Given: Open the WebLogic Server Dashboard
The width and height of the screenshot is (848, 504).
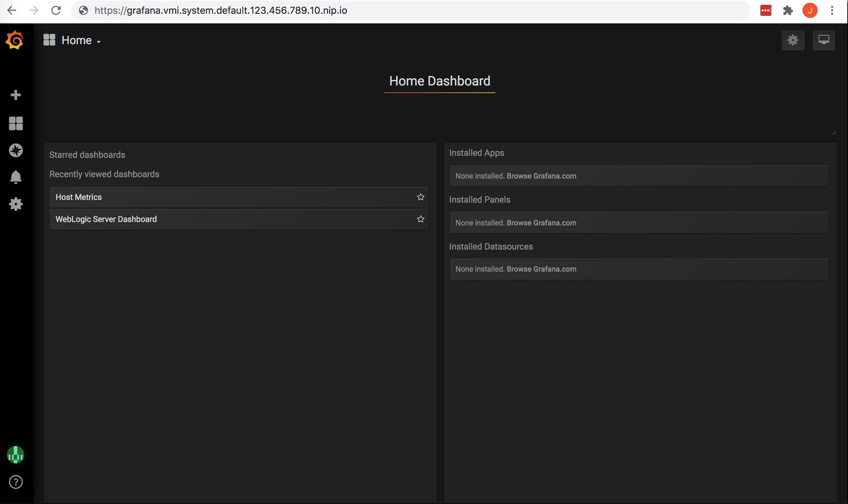Looking at the screenshot, I should pyautogui.click(x=106, y=219).
